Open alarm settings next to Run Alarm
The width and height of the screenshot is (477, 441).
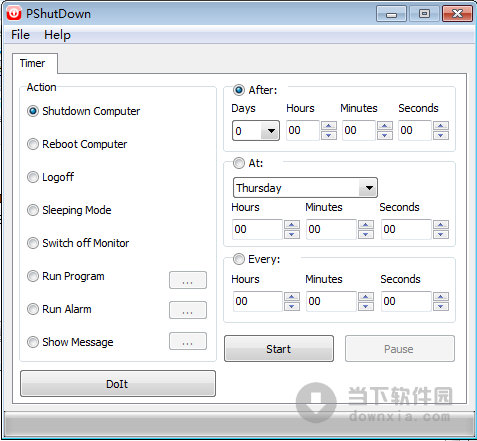[188, 310]
